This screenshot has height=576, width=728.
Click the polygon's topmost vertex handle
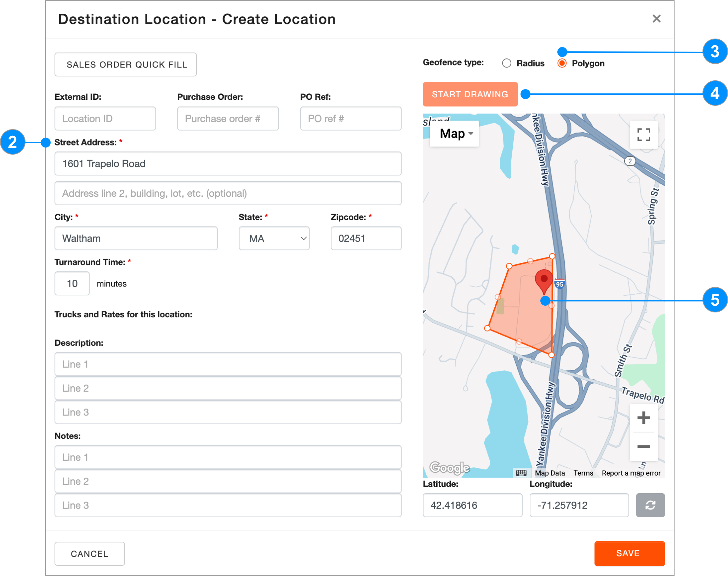[552, 256]
